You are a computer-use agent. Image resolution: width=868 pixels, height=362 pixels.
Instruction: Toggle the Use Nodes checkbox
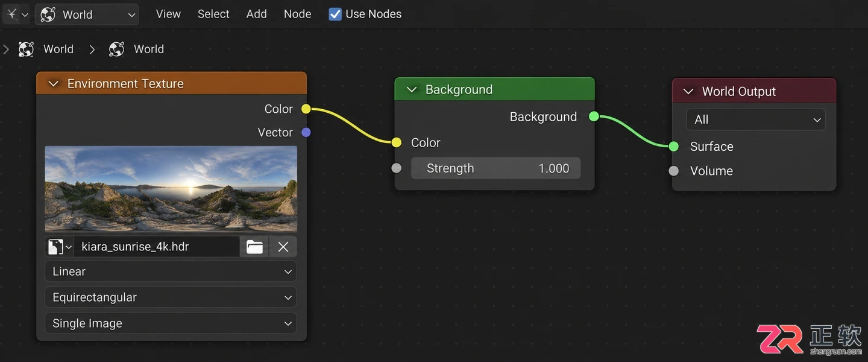[x=335, y=14]
